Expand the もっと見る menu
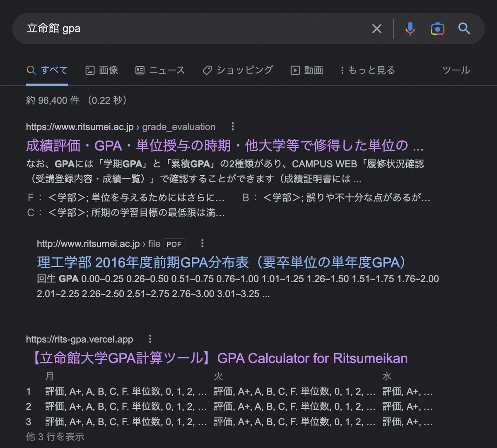 367,70
